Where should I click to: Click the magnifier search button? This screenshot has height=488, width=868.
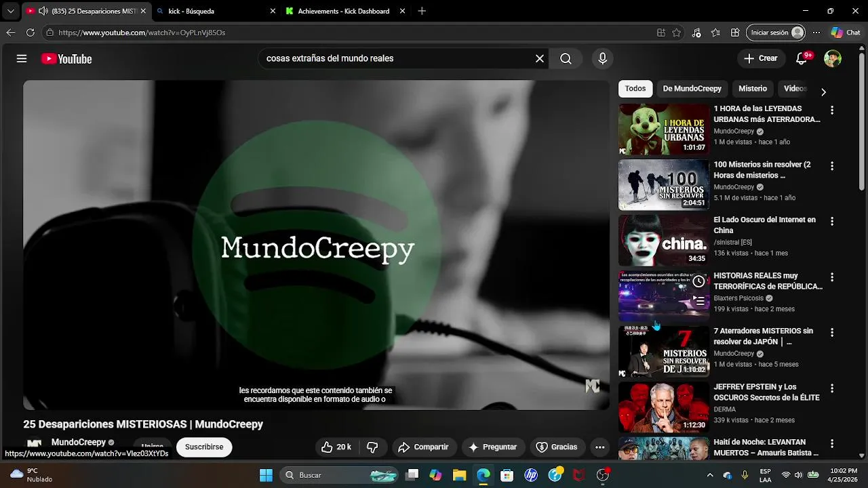[x=566, y=59]
